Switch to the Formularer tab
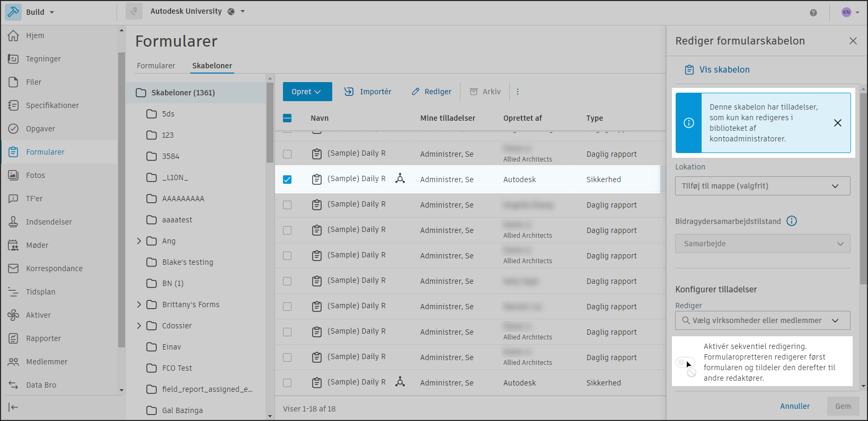This screenshot has height=421, width=868. 156,66
